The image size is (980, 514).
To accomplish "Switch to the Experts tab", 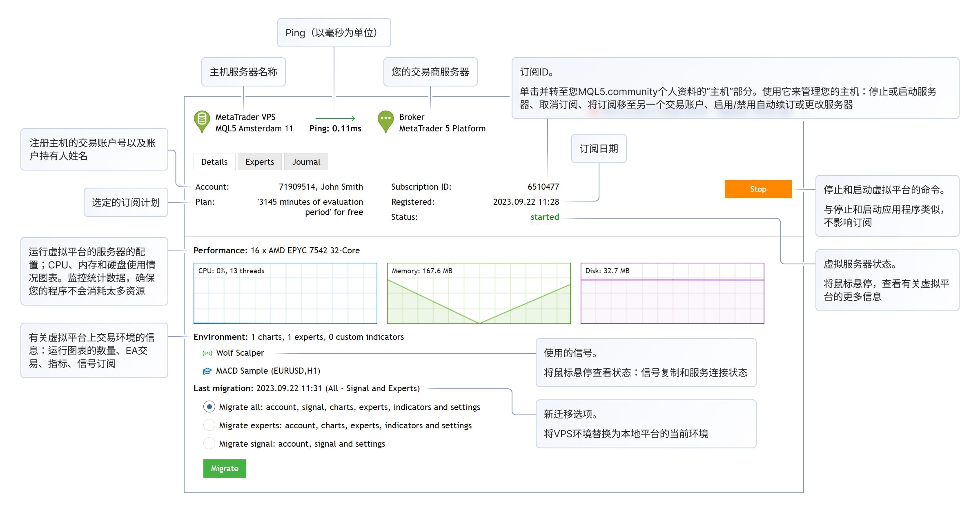I will pos(260,162).
